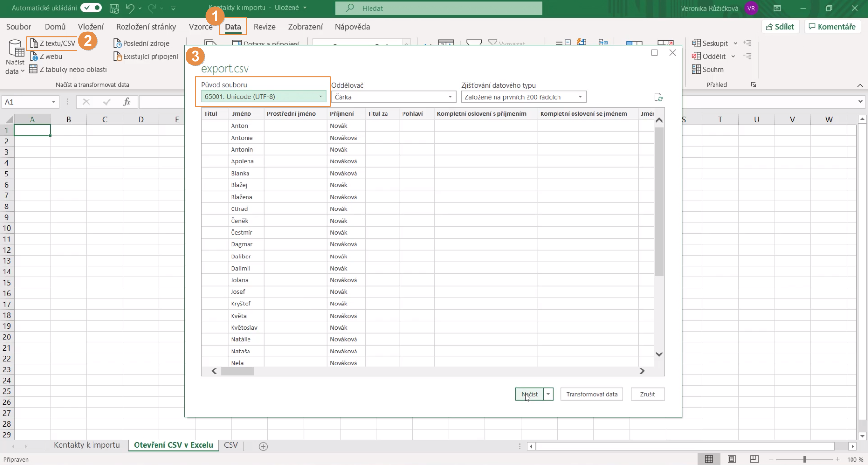Switch to Normal view in status bar
Image resolution: width=868 pixels, height=465 pixels.
click(709, 459)
